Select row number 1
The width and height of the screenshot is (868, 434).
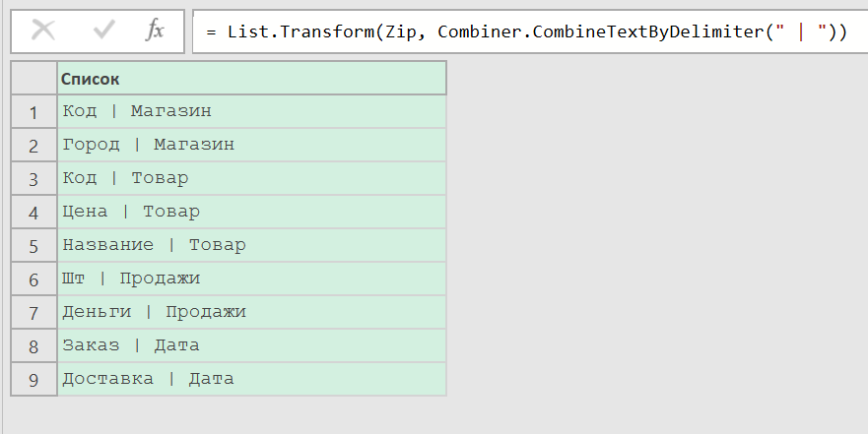click(x=33, y=112)
